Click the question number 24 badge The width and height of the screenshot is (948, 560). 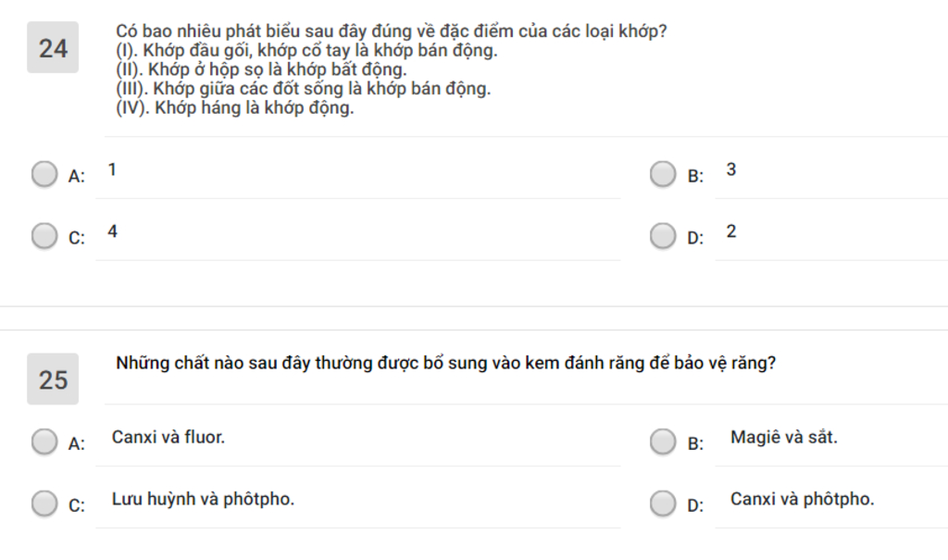pos(53,48)
